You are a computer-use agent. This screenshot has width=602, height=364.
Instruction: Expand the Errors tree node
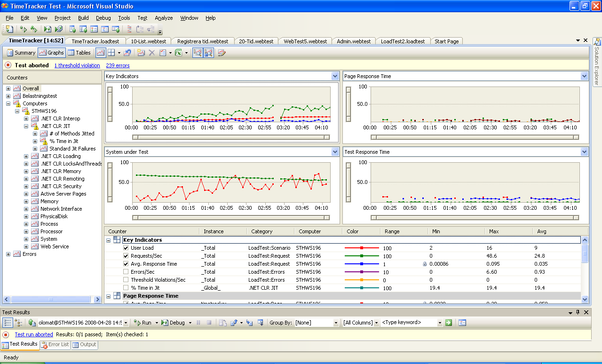click(8, 254)
